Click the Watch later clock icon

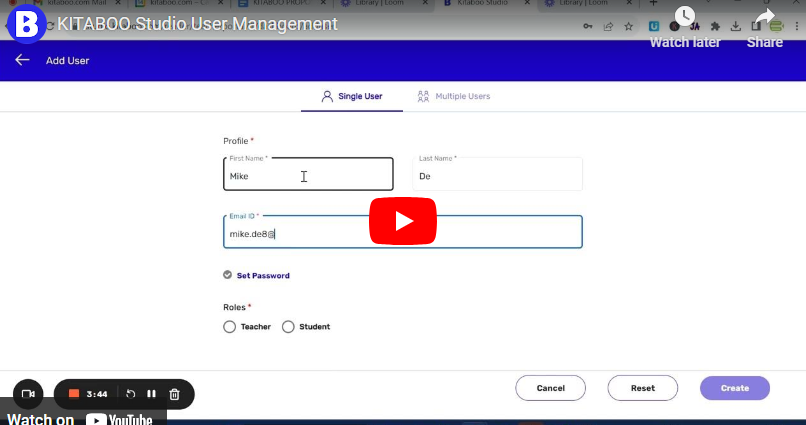[685, 16]
